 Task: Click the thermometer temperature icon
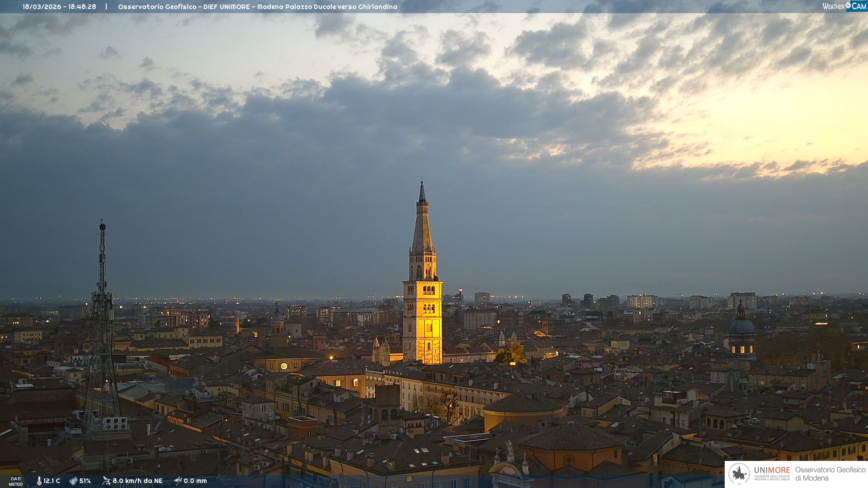point(39,481)
